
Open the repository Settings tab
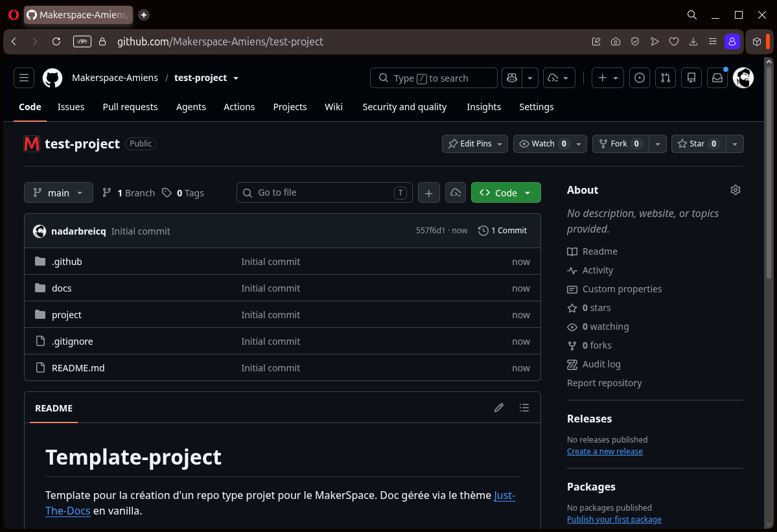[536, 107]
